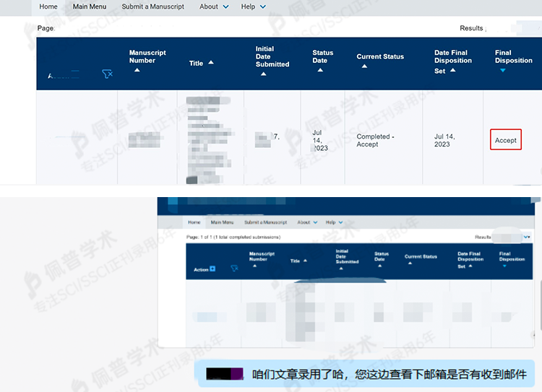The height and width of the screenshot is (392, 542).
Task: Sort top table by Manuscript Number arrow
Action: pyautogui.click(x=137, y=70)
